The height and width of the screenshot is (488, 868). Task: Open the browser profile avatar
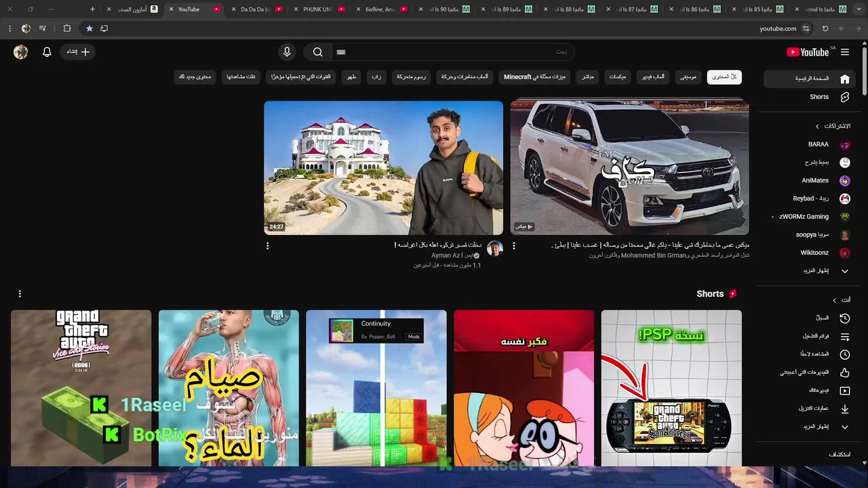tap(26, 28)
